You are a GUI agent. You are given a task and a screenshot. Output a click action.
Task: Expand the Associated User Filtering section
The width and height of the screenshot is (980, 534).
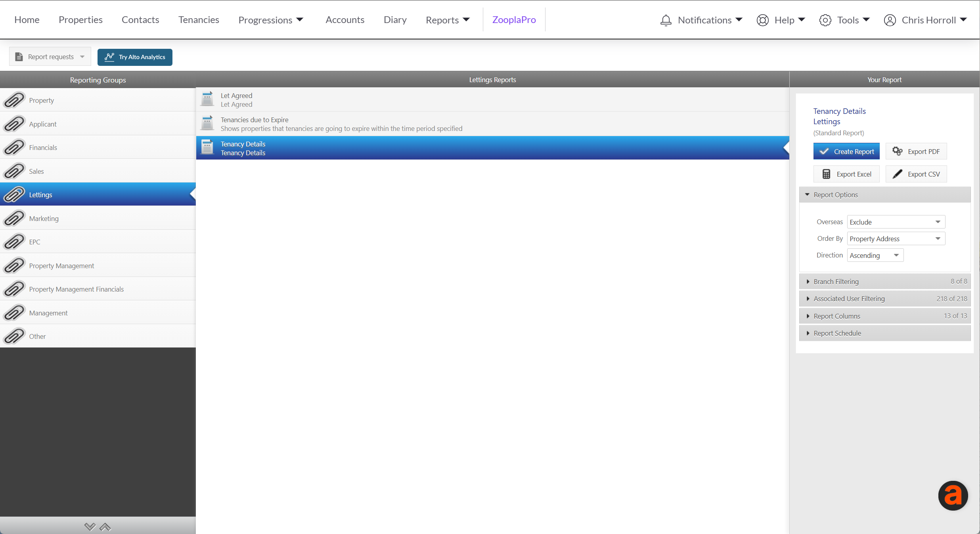[885, 299]
